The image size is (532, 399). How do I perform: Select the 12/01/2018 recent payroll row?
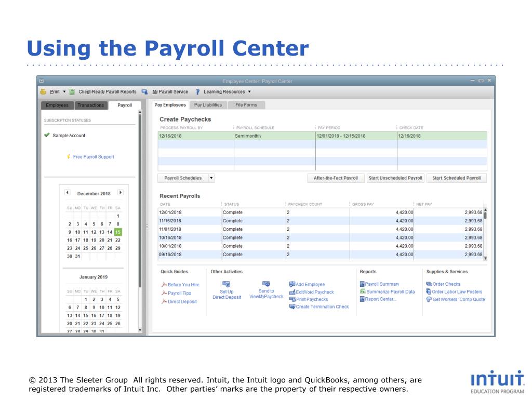[x=321, y=212]
